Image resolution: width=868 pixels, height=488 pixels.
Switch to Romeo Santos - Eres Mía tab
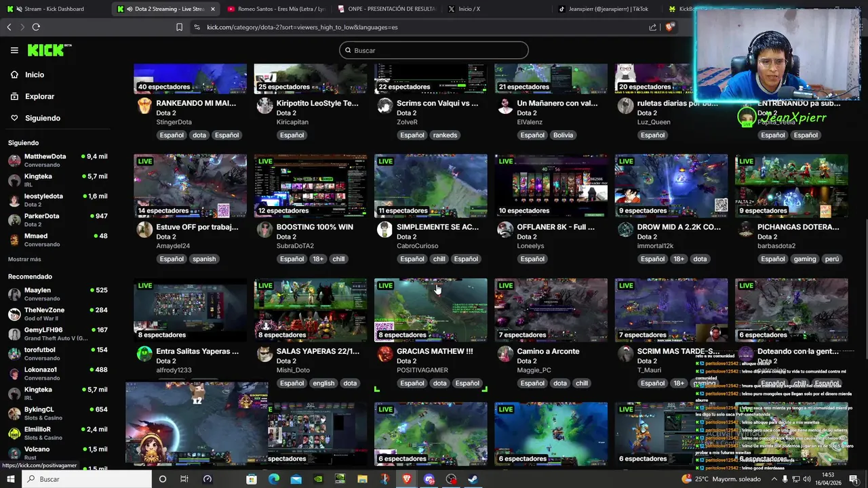pos(277,9)
